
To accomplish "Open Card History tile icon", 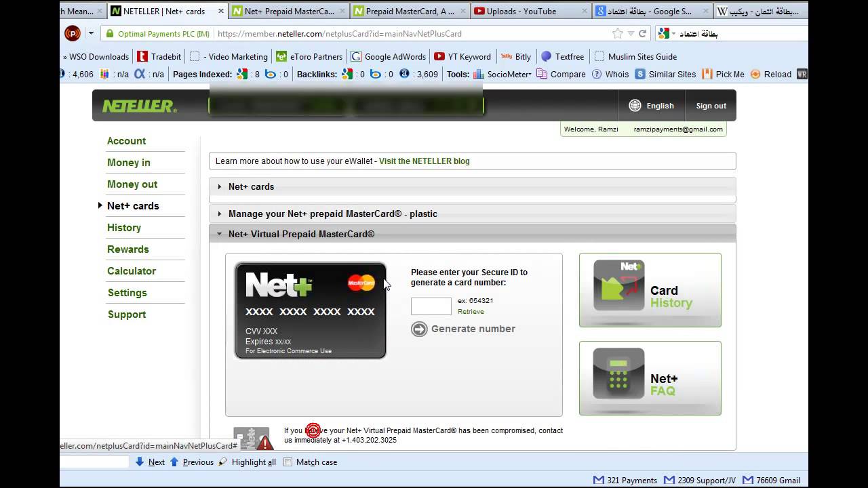I will coord(619,285).
